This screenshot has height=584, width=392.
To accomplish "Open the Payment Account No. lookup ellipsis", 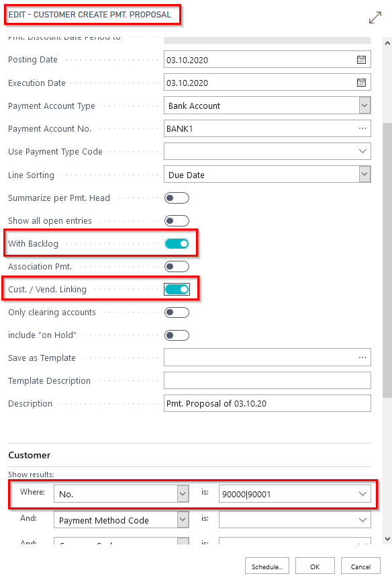I will (362, 128).
